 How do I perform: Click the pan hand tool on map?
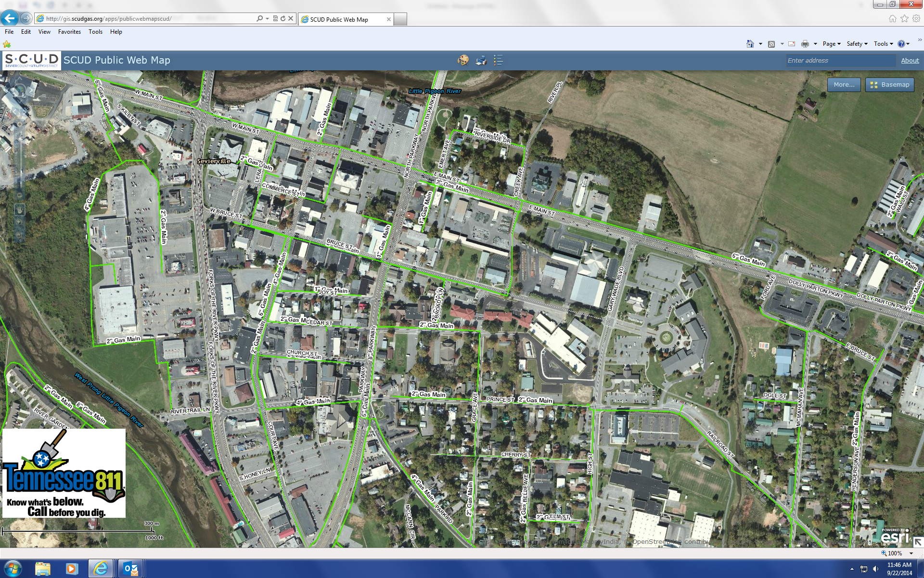[19, 210]
